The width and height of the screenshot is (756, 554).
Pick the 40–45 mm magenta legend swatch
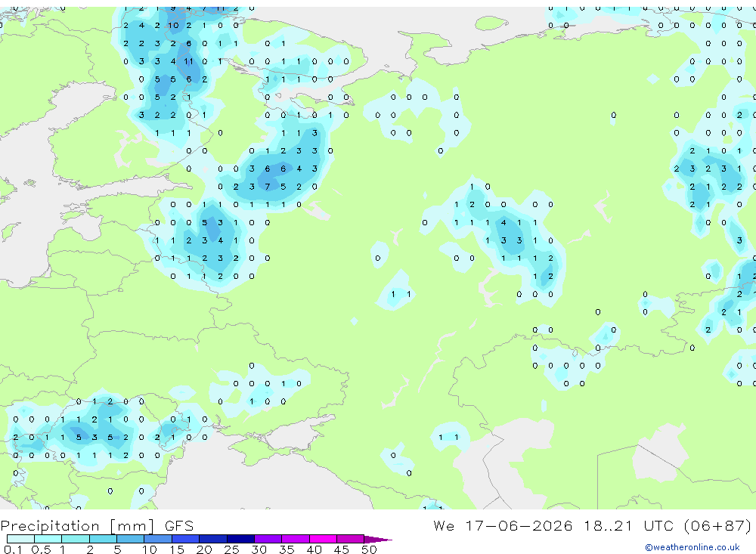click(x=323, y=539)
